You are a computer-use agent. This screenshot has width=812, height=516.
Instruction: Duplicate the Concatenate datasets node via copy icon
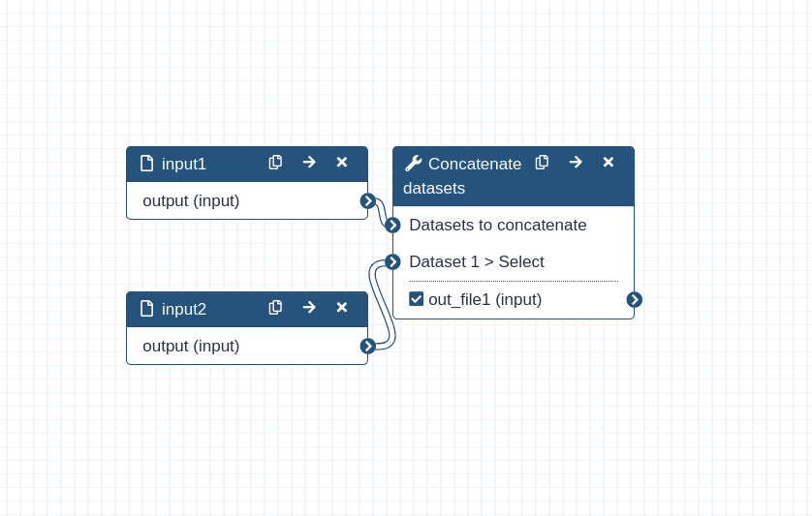tap(542, 163)
